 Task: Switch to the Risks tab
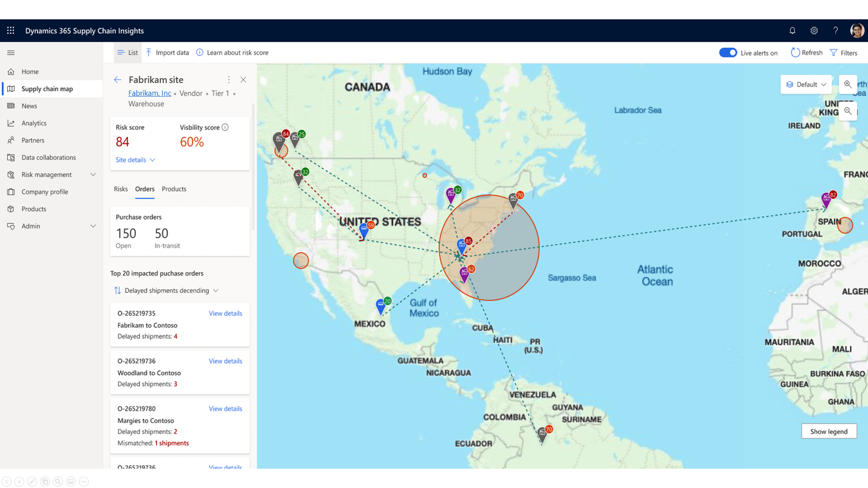[x=121, y=189]
